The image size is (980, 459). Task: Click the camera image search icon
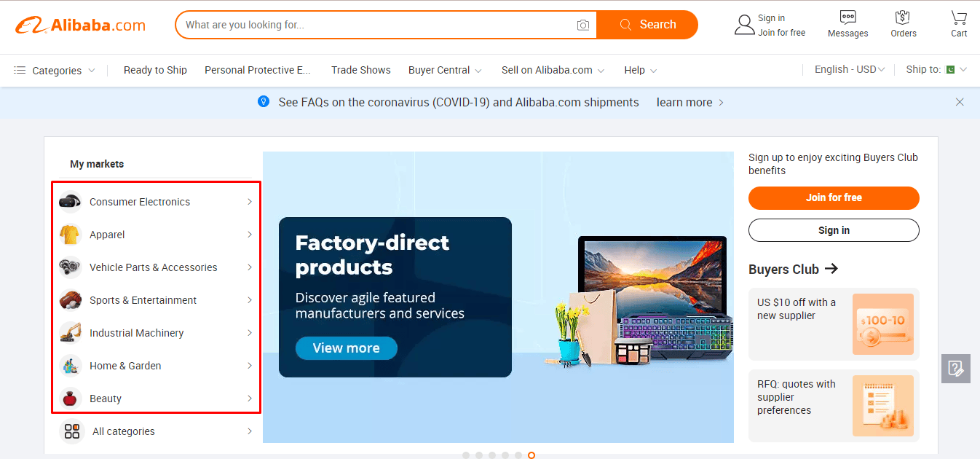pos(583,25)
